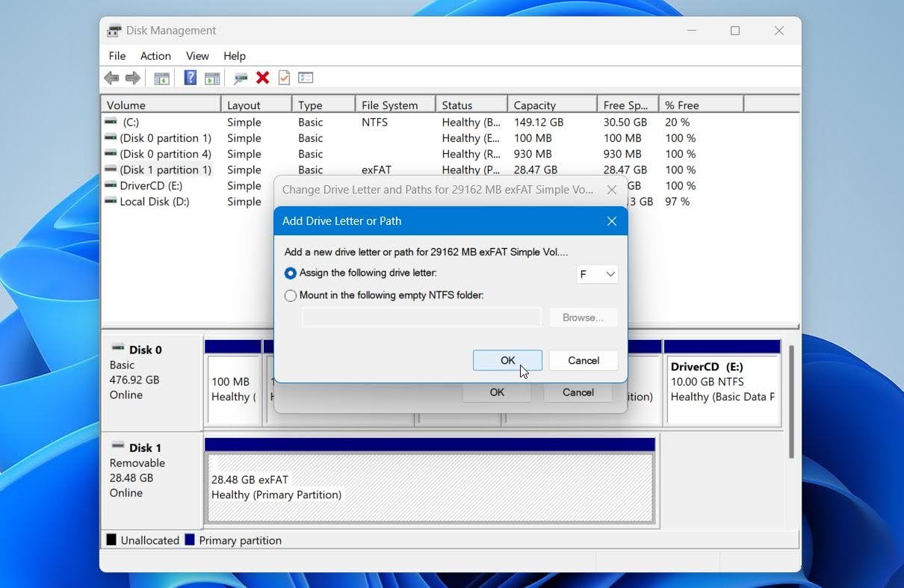Image resolution: width=904 pixels, height=588 pixels.
Task: Click OK in Change Drive Letter dialog behind
Action: point(497,392)
